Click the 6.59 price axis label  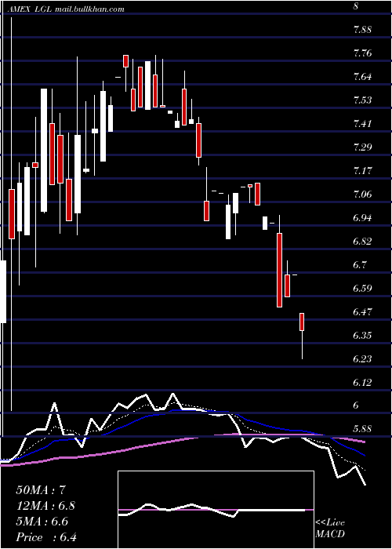(362, 288)
